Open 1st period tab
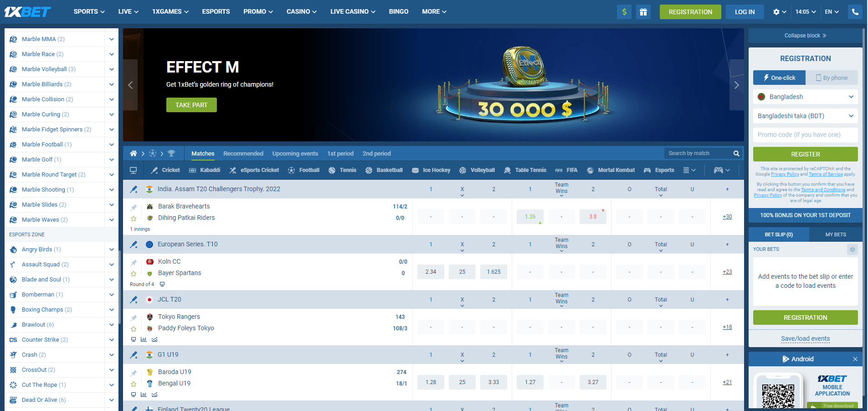Viewport: 868px width, 411px height. coord(340,153)
